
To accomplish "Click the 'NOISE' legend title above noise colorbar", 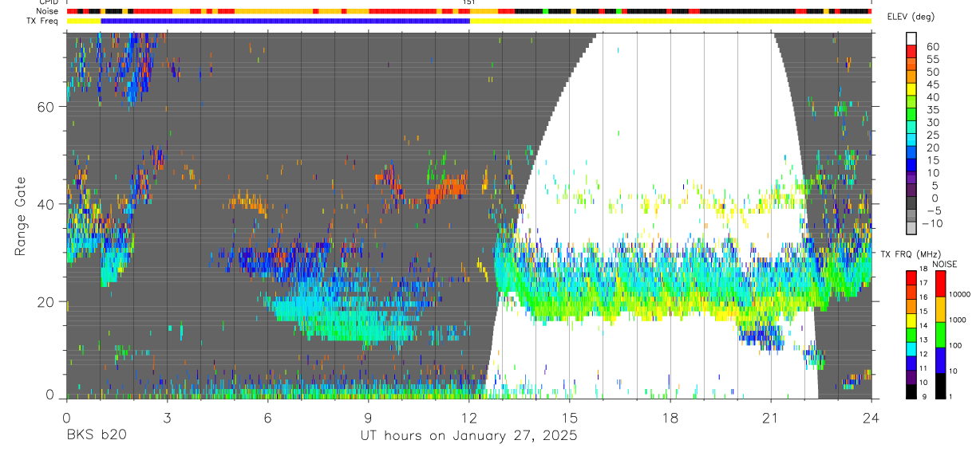I will pos(945,264).
